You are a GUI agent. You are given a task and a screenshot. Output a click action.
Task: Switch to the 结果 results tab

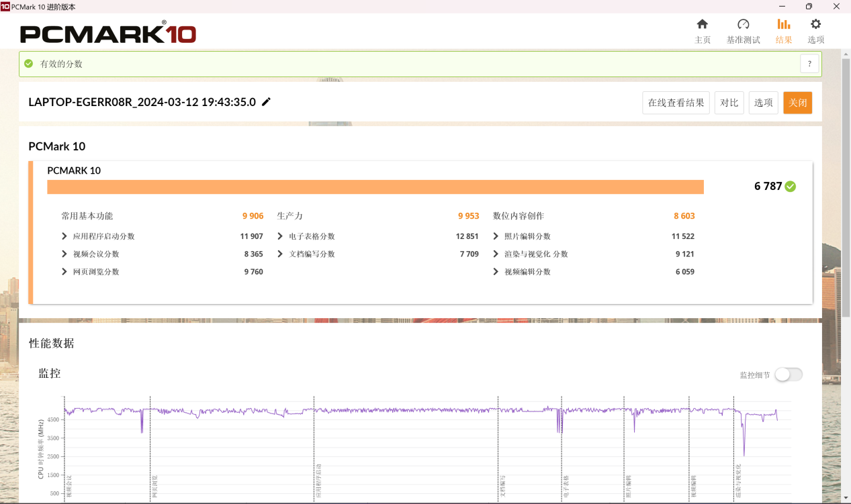point(783,31)
